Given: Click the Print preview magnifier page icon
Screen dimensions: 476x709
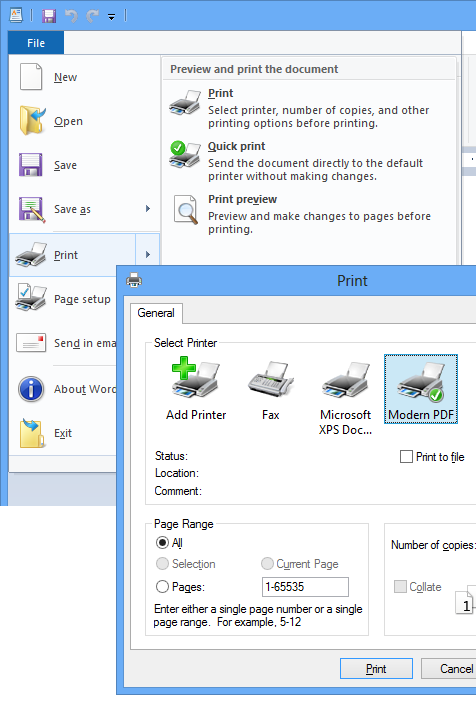Looking at the screenshot, I should click(186, 209).
